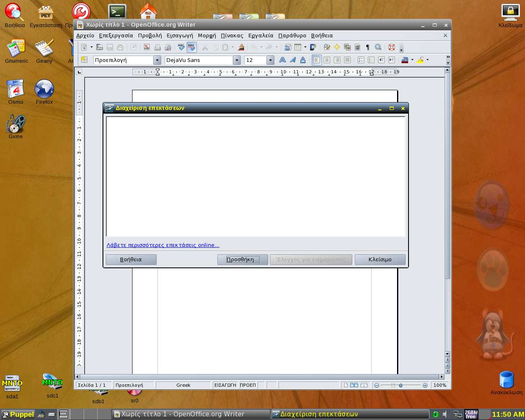Open the Πίνακας menu
The height and width of the screenshot is (420, 525).
232,36
